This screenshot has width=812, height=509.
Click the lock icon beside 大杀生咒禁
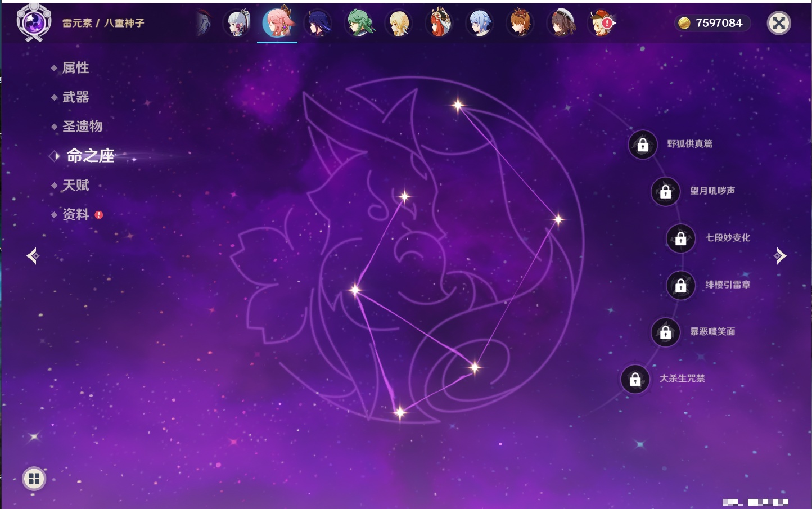point(635,379)
